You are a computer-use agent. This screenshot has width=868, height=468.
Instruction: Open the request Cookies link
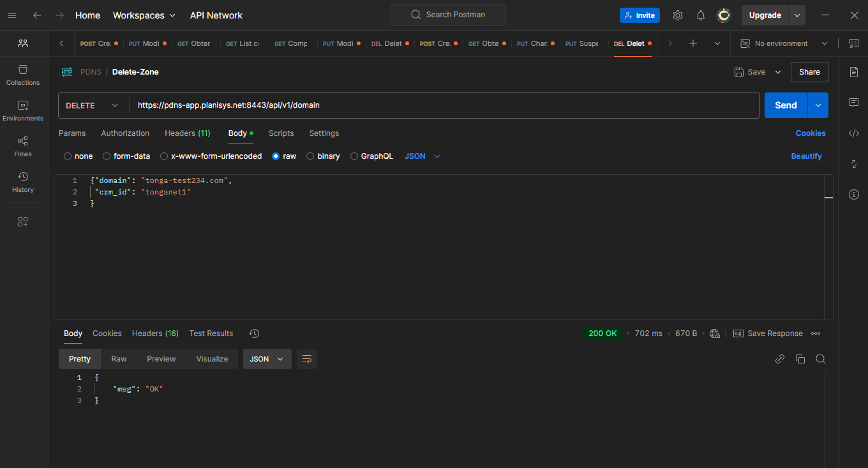tap(811, 133)
